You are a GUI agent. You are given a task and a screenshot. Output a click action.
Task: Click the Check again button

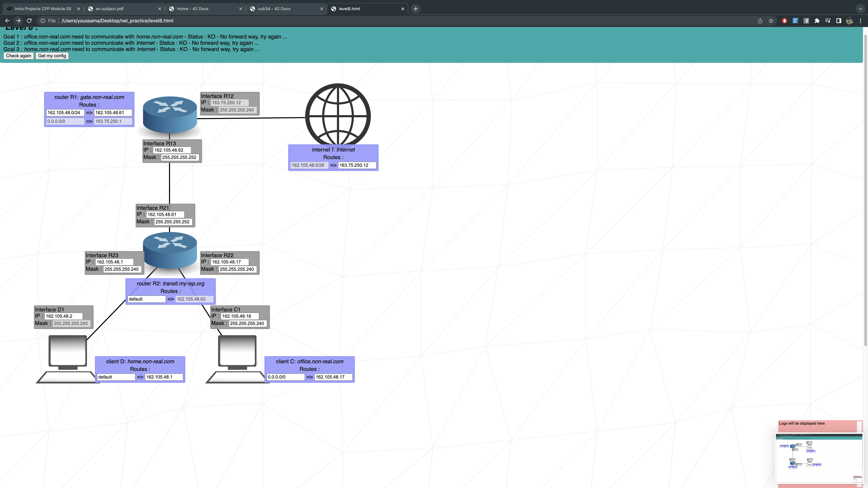[18, 56]
